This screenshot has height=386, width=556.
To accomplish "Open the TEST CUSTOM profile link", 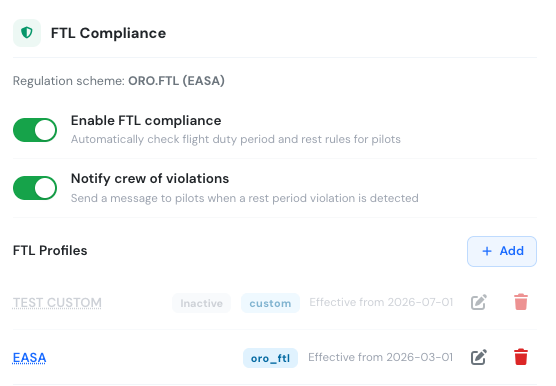I will point(57,303).
